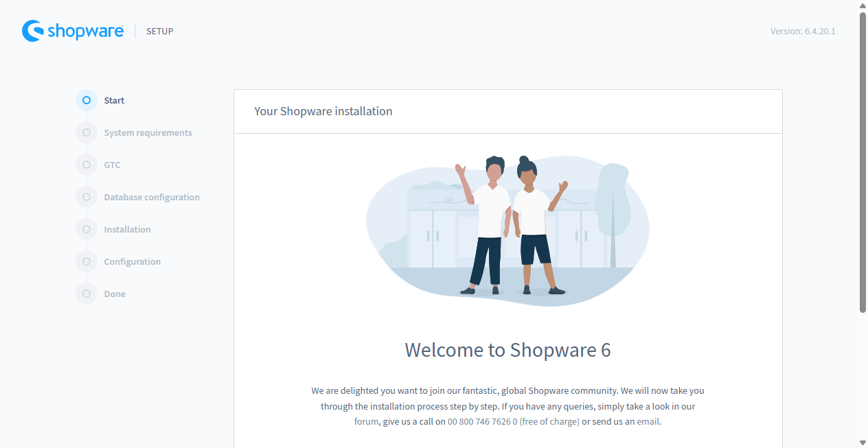Click the welcome illustration of two people
This screenshot has width=868, height=448.
(x=507, y=231)
